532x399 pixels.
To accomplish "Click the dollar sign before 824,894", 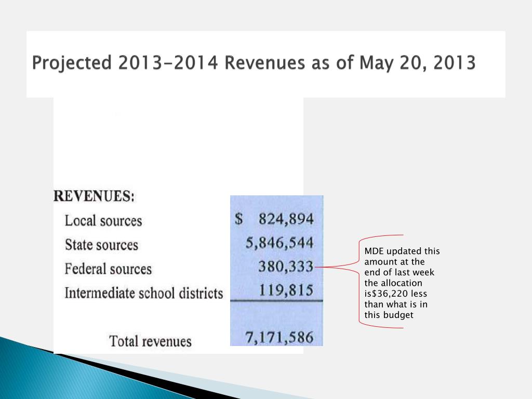I will [239, 219].
